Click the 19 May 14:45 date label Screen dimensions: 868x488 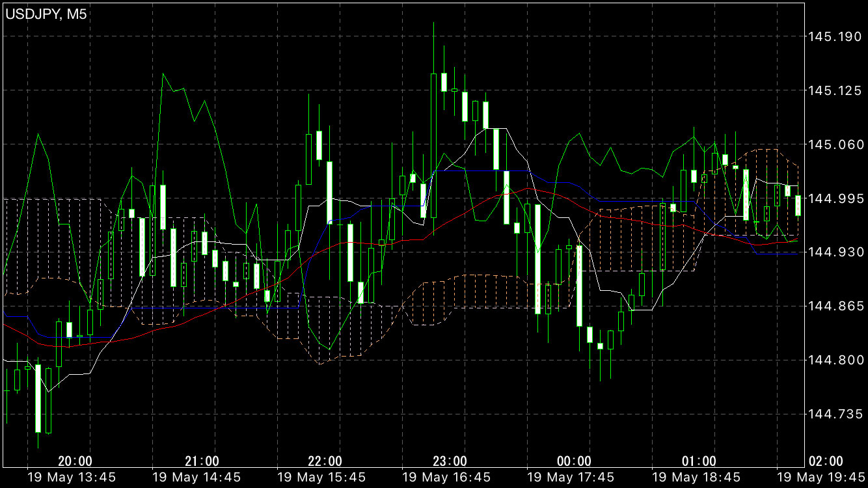click(197, 478)
